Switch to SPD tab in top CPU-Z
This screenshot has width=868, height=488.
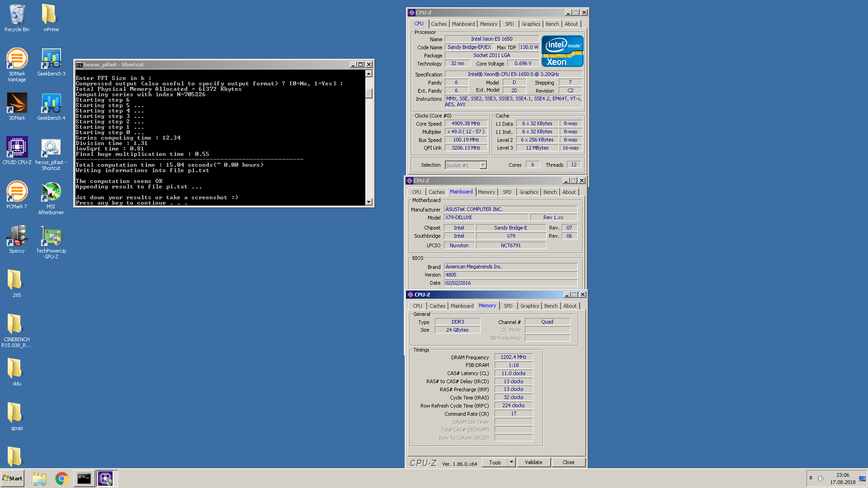point(509,24)
